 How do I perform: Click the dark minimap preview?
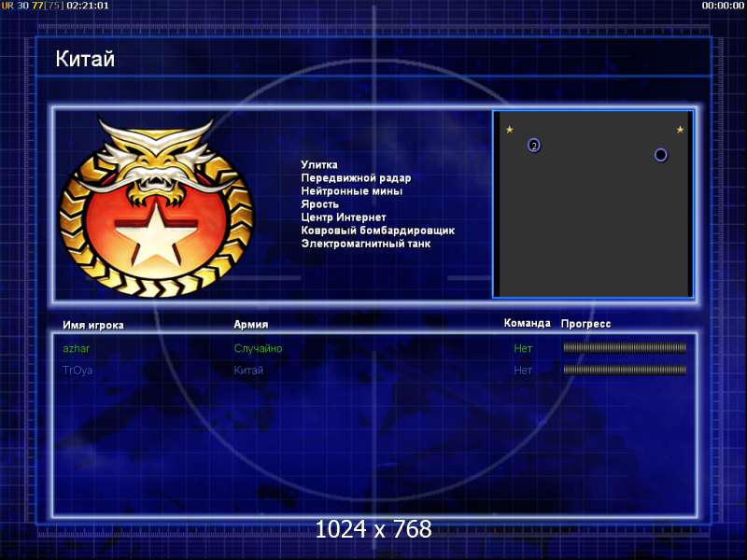click(593, 204)
